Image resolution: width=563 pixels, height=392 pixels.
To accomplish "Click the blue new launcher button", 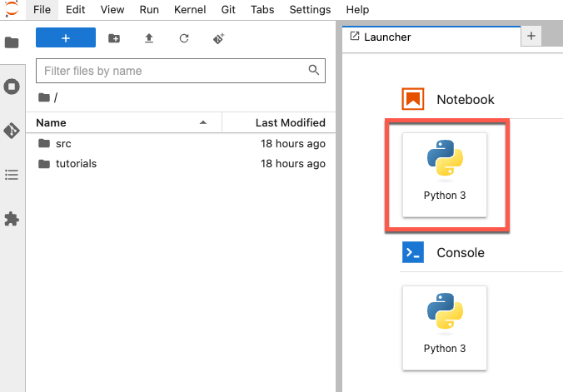I will click(x=66, y=38).
